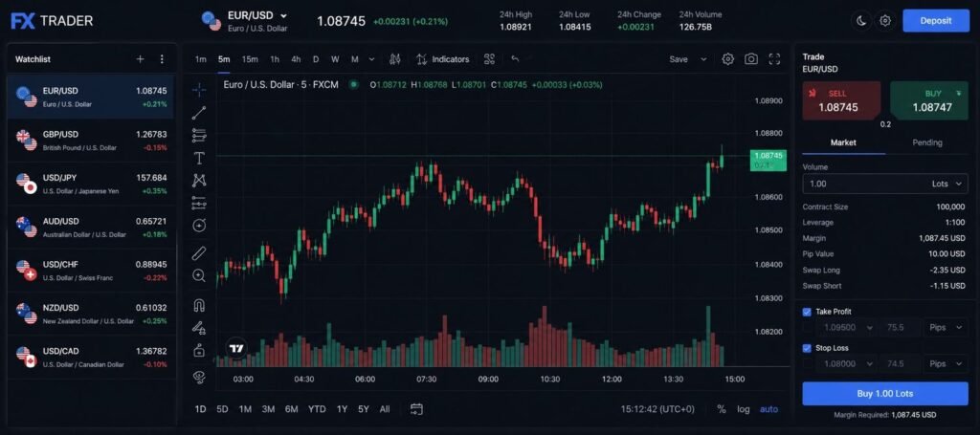
Task: Activate the ruler measure tool
Action: coord(199,253)
